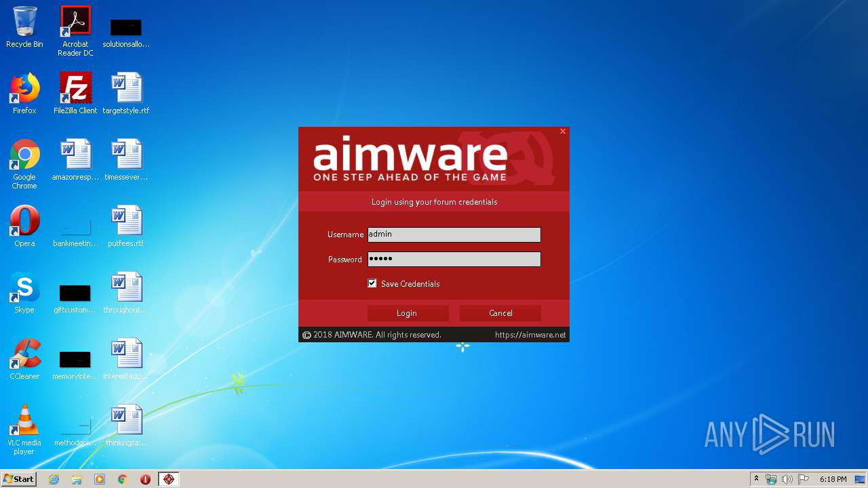868x488 pixels.
Task: Select the timessever... document
Action: click(x=126, y=160)
